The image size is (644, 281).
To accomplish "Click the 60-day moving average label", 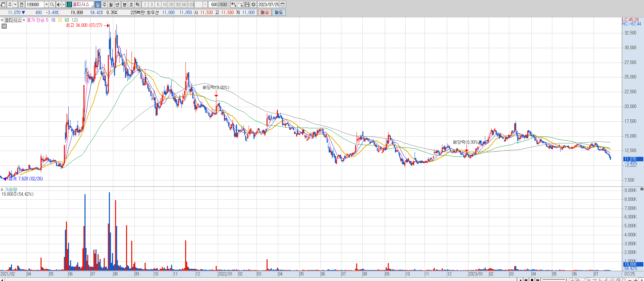I will (67, 20).
